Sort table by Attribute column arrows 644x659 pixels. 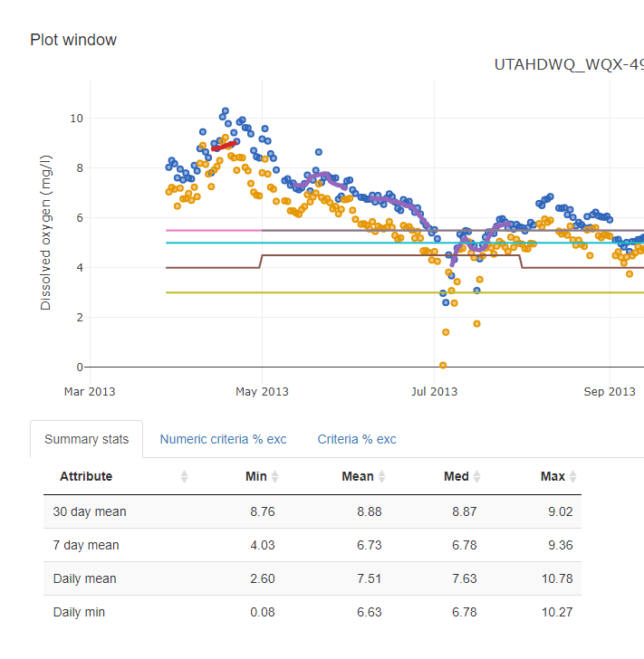185,477
